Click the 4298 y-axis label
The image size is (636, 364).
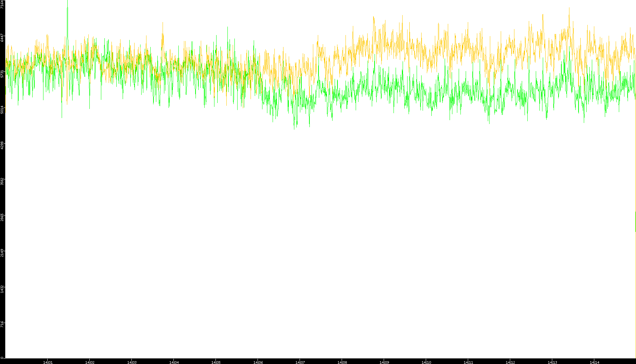click(x=2, y=145)
